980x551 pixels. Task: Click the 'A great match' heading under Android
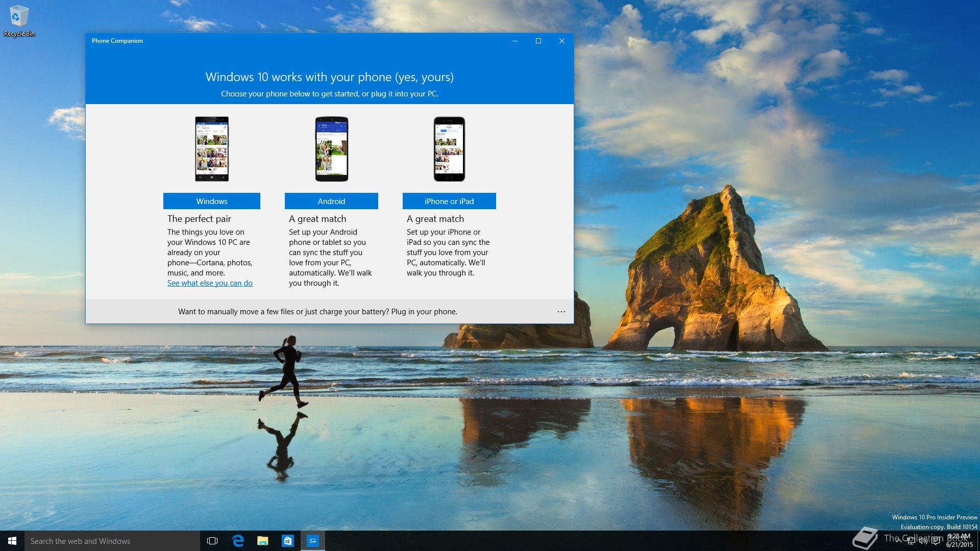point(317,219)
